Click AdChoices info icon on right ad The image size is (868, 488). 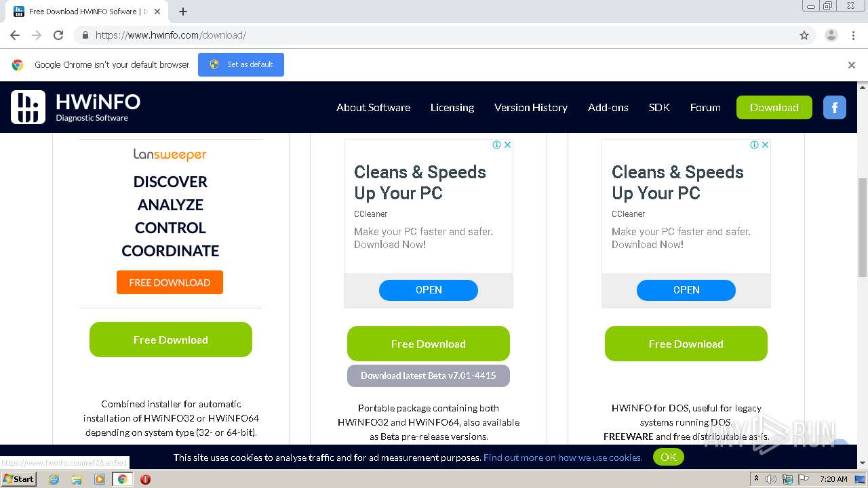click(755, 144)
